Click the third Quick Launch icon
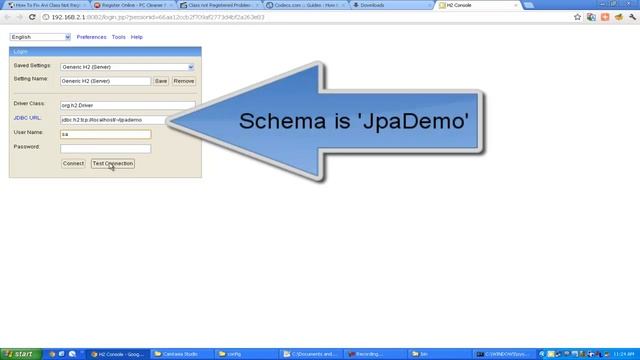This screenshot has height=360, width=640. click(x=72, y=354)
